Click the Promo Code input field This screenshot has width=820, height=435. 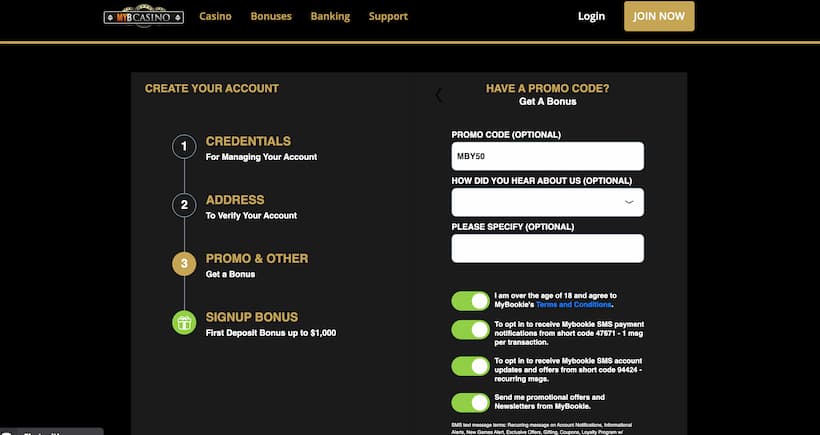coord(548,156)
